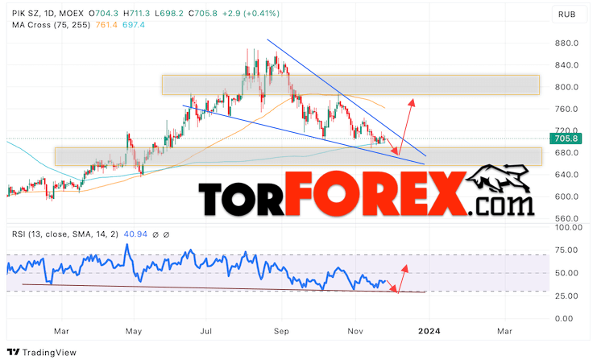Click the 100.00 RSI axis label
The height and width of the screenshot is (364, 597).
[569, 228]
